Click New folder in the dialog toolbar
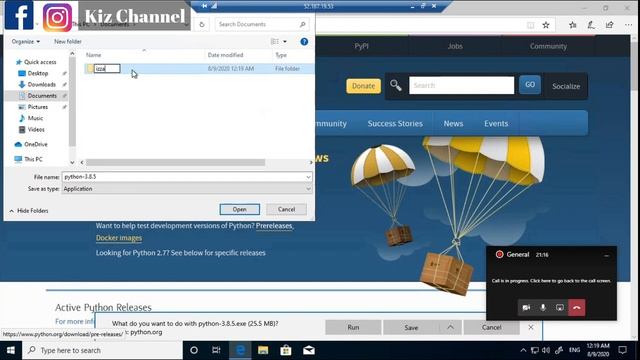Viewport: 640px width, 360px height. pos(68,42)
